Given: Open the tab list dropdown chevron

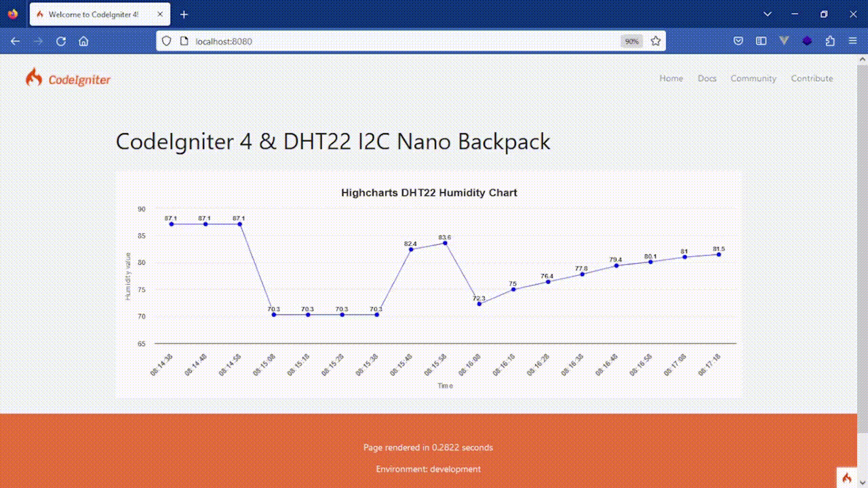Looking at the screenshot, I should click(767, 14).
